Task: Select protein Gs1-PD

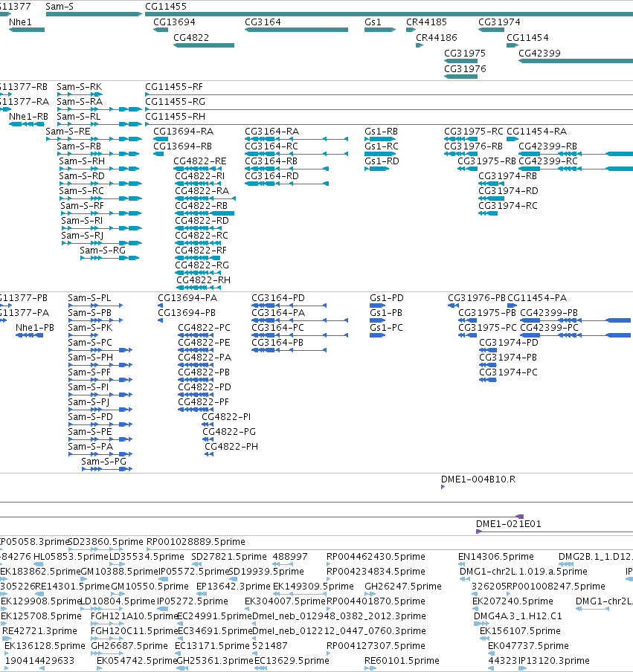Action: coord(386,298)
